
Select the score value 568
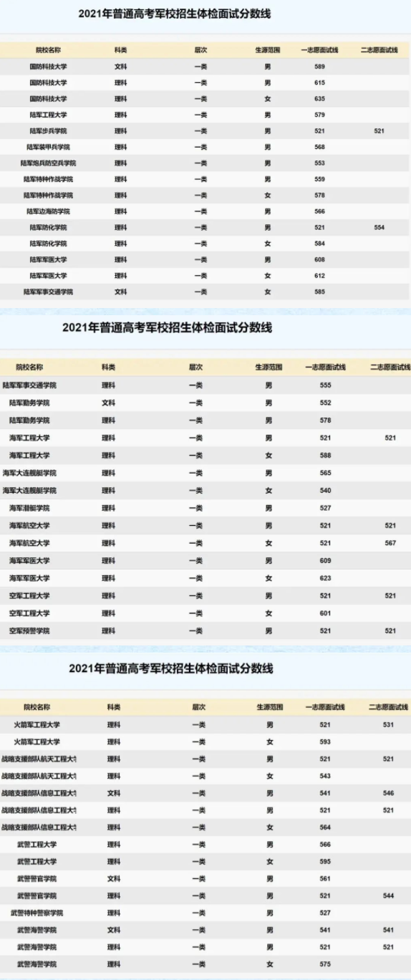point(319,147)
